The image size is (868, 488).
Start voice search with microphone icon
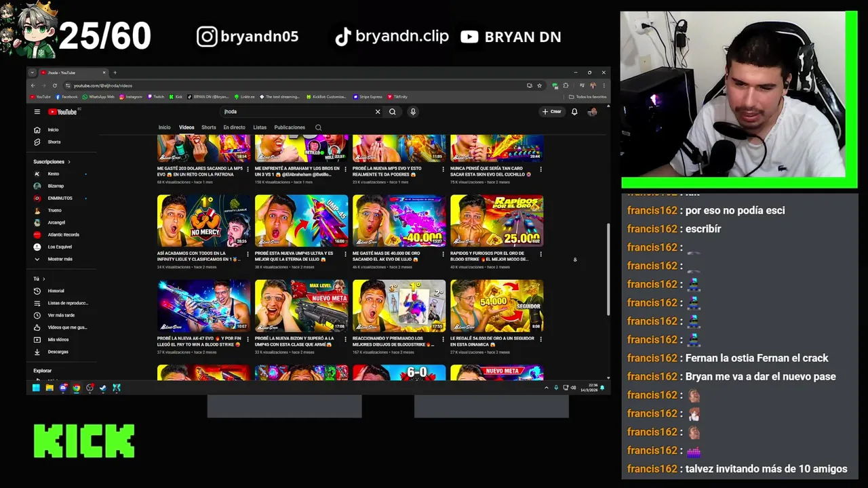click(x=412, y=112)
